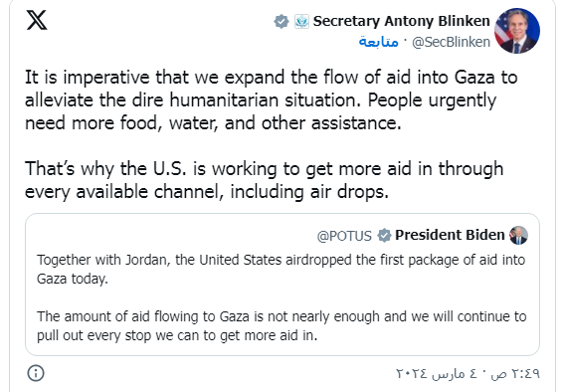Open the @SecBlinken handle link
Viewport: 564px width, 392px height.
coord(451,42)
